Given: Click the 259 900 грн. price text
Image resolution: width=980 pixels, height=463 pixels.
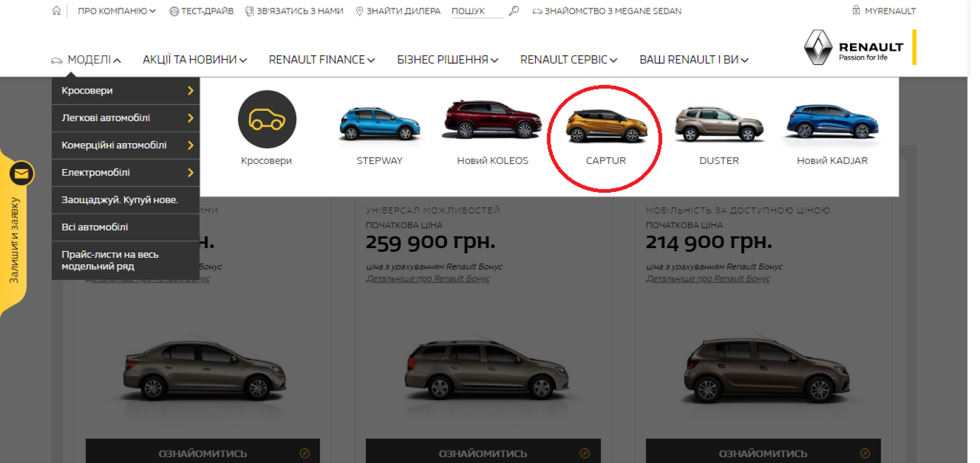Looking at the screenshot, I should click(430, 243).
